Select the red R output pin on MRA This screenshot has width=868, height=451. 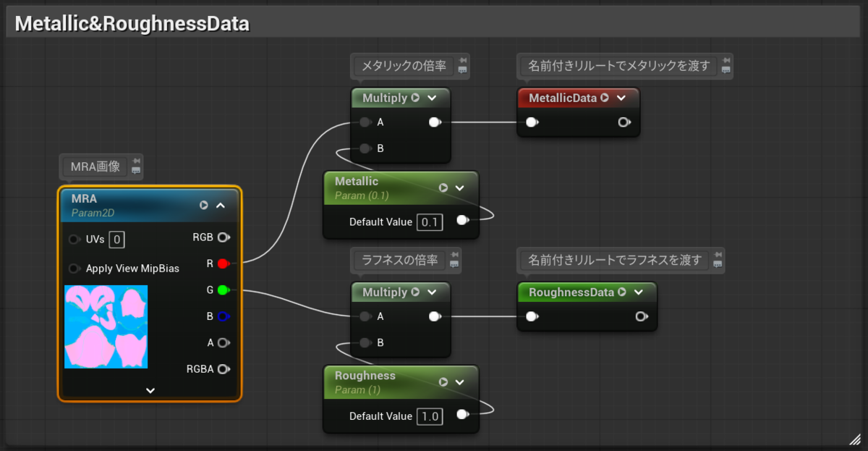pos(224,264)
